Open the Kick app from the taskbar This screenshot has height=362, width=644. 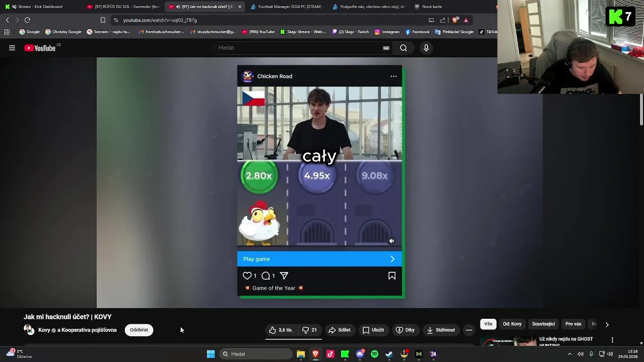pos(345,354)
